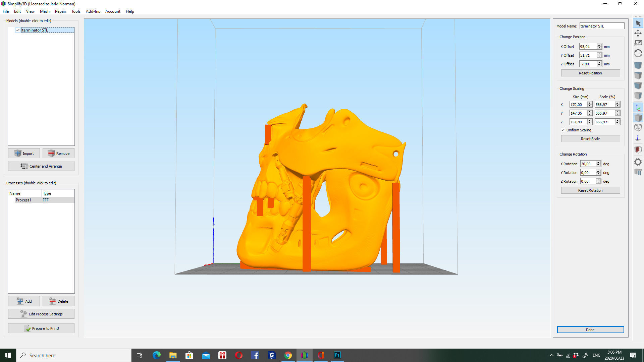Screen dimensions: 644x362
Task: Click Done in the model panel
Action: click(590, 330)
